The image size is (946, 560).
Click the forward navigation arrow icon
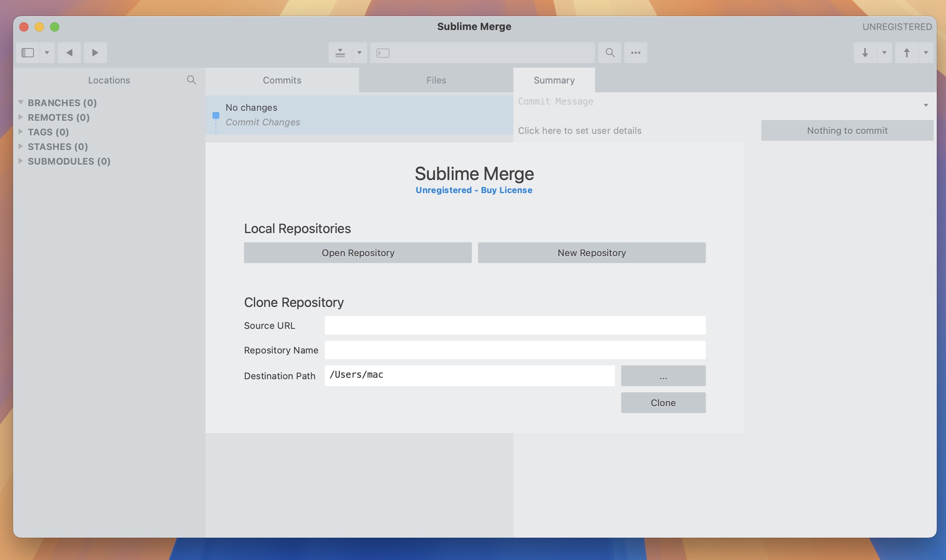(x=95, y=52)
